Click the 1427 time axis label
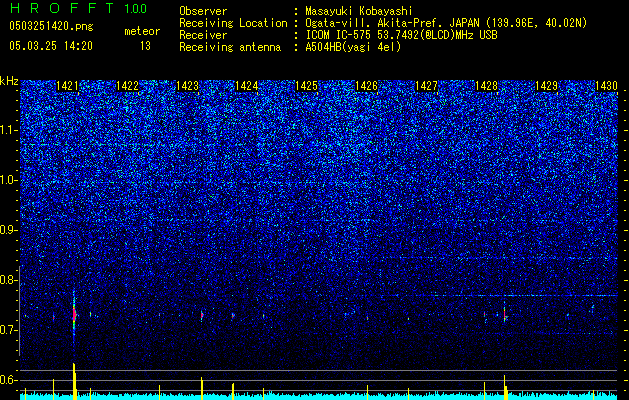629x400 pixels. (426, 86)
